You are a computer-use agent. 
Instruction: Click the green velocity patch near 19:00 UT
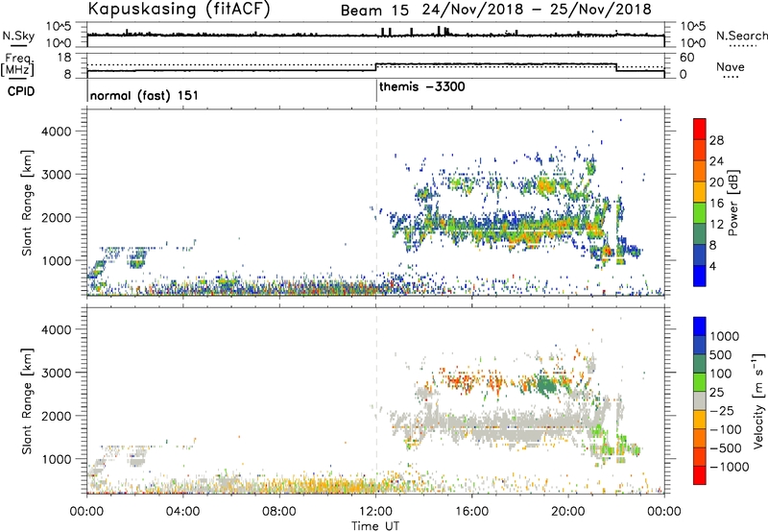(x=544, y=384)
